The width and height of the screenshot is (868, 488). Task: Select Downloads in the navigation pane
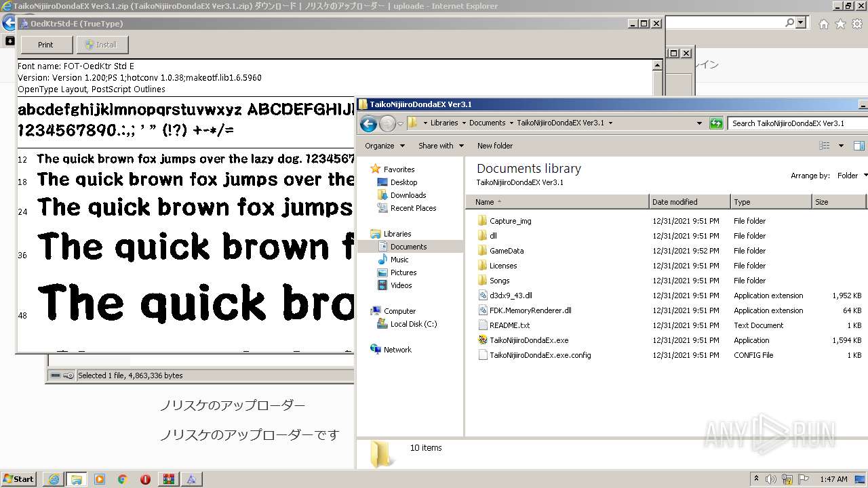pos(408,195)
